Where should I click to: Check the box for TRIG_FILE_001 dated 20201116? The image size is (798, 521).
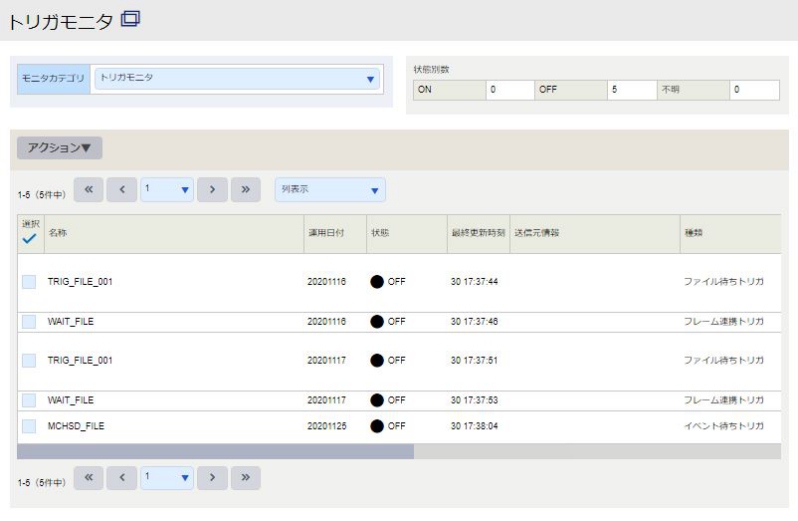(29, 282)
